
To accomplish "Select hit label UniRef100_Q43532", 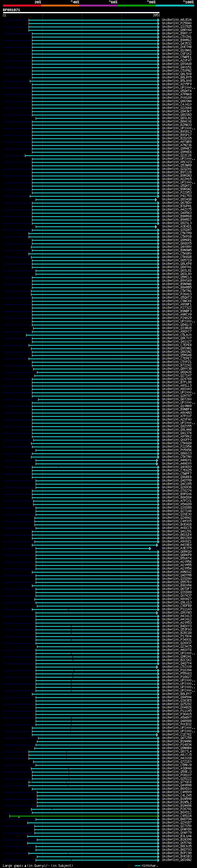I will coord(177,43).
